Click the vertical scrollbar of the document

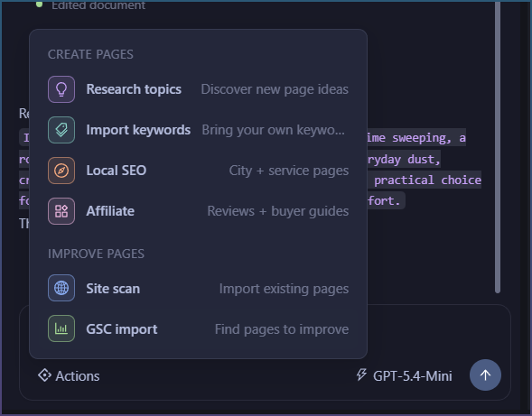coord(498,146)
